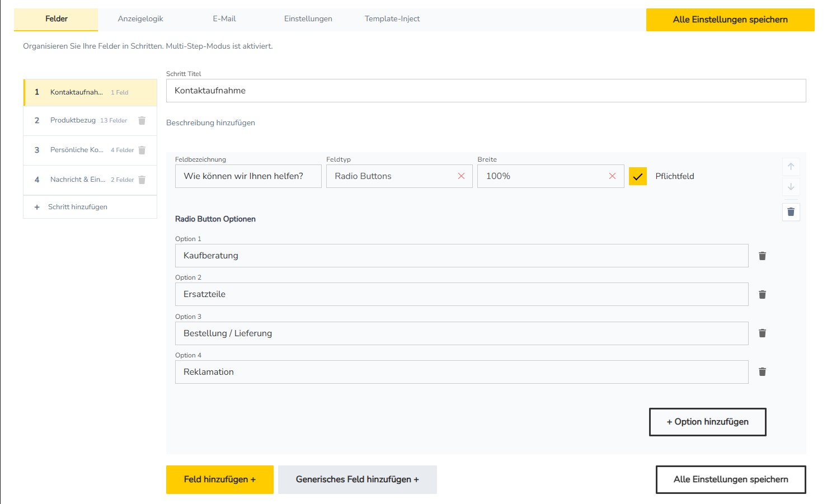
Task: Select step 1 Kontaktaufnah...
Action: [90, 92]
